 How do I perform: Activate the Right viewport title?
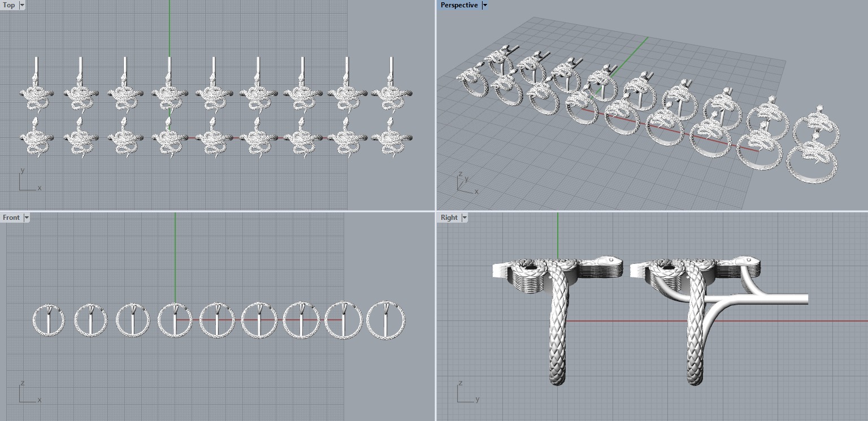click(449, 218)
